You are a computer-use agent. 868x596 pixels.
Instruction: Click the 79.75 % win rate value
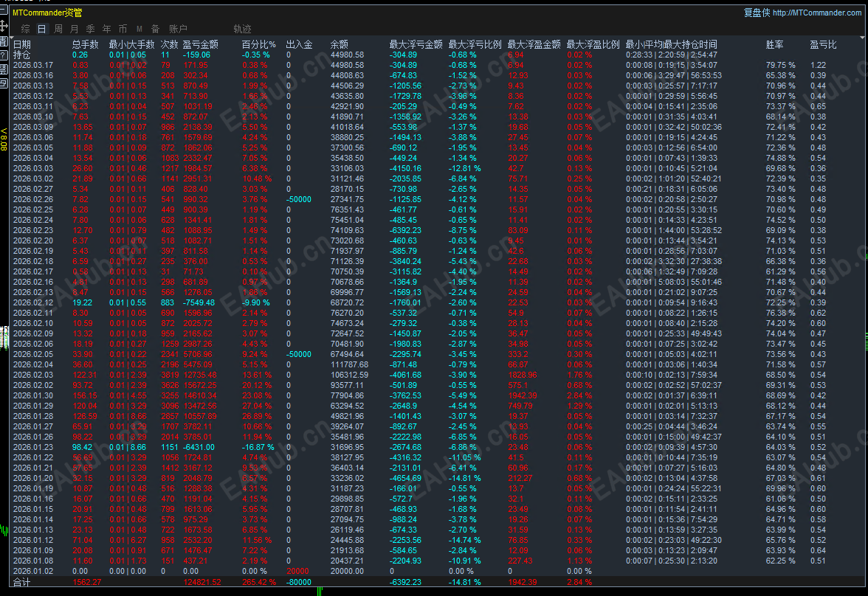(x=781, y=66)
